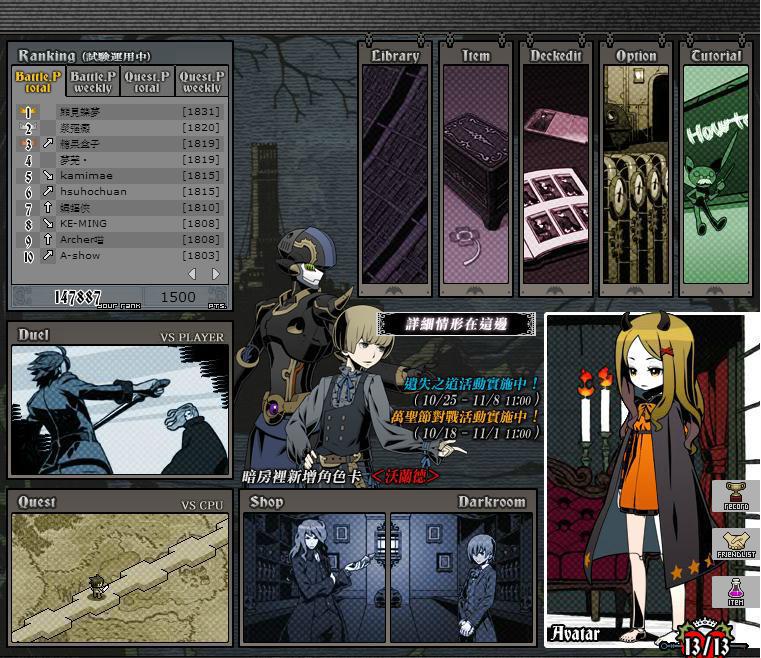Show next ranking page arrow
This screenshot has width=761, height=658.
click(215, 274)
